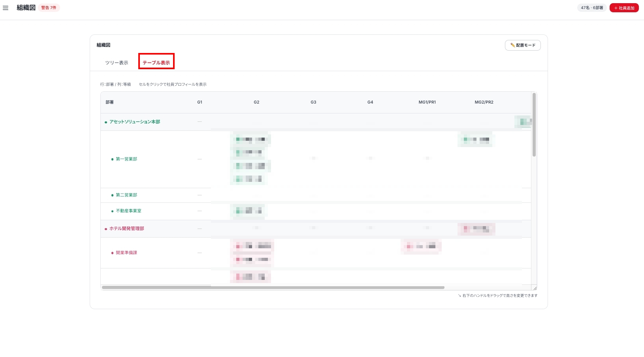The height and width of the screenshot is (357, 644).
Task: Click the table's horizontal scrollbar thumb
Action: [273, 287]
